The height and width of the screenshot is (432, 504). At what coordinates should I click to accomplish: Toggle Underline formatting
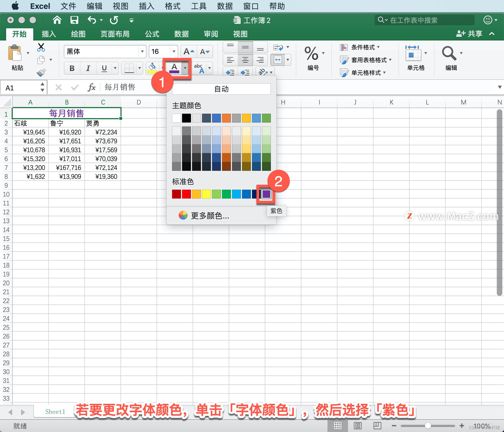click(104, 68)
